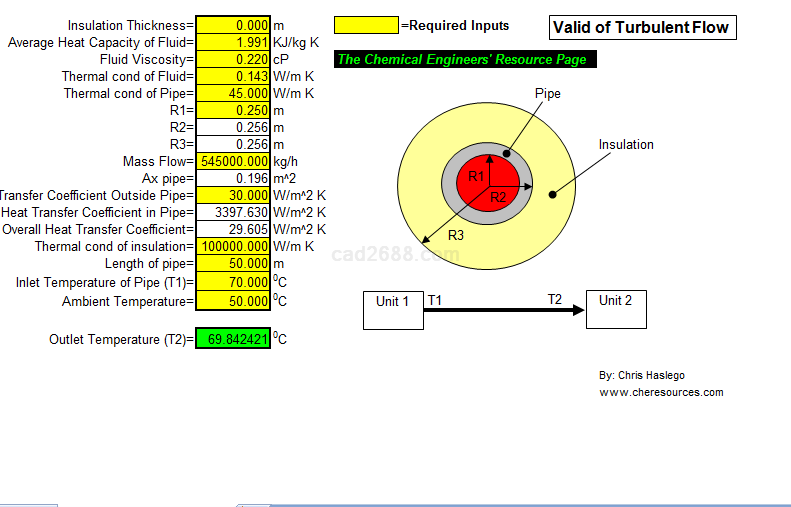Image resolution: width=791 pixels, height=507 pixels.
Task: Select the Insulation Thickness input cell
Action: tap(233, 25)
